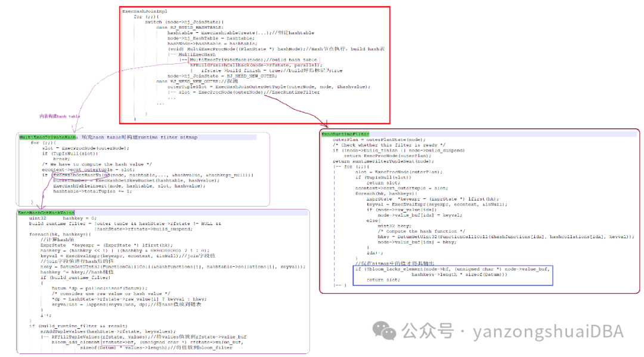Select the 'hashtable->totalTuples += 1;' line
This screenshot has height=357, width=644.
click(92, 191)
